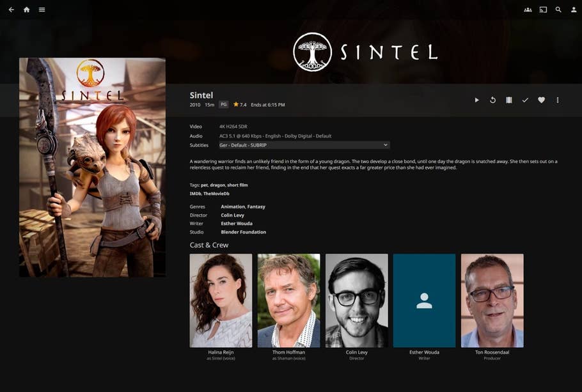Open the TheMovieDb link

click(x=216, y=194)
